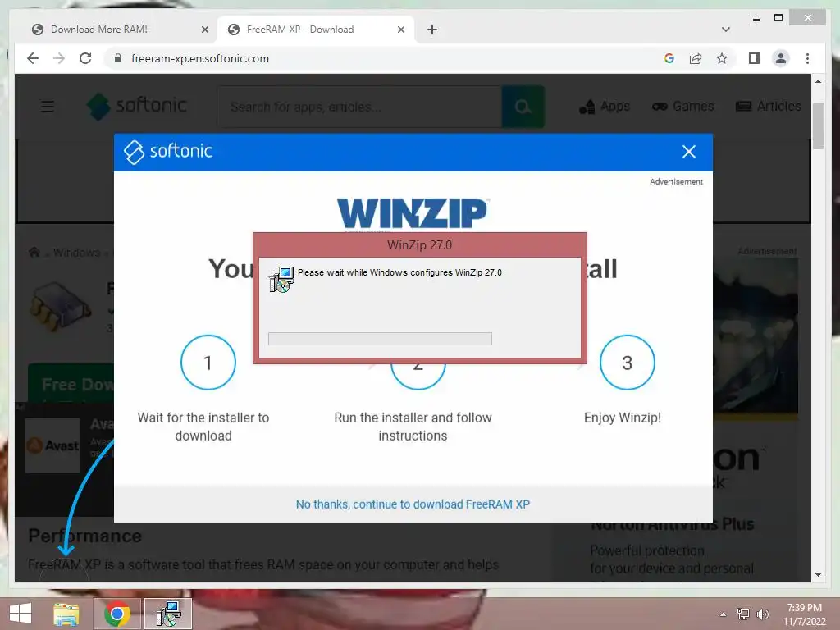Open the tab search chevron in title bar

[x=725, y=30]
